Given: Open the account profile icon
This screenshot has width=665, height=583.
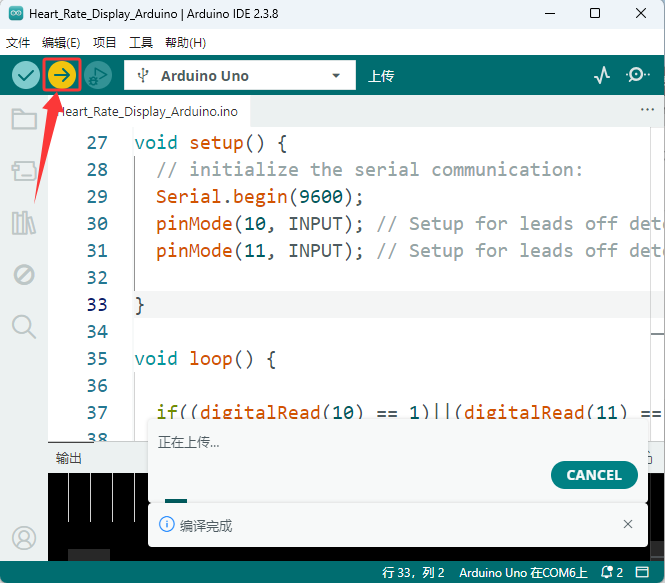Looking at the screenshot, I should coord(24,538).
